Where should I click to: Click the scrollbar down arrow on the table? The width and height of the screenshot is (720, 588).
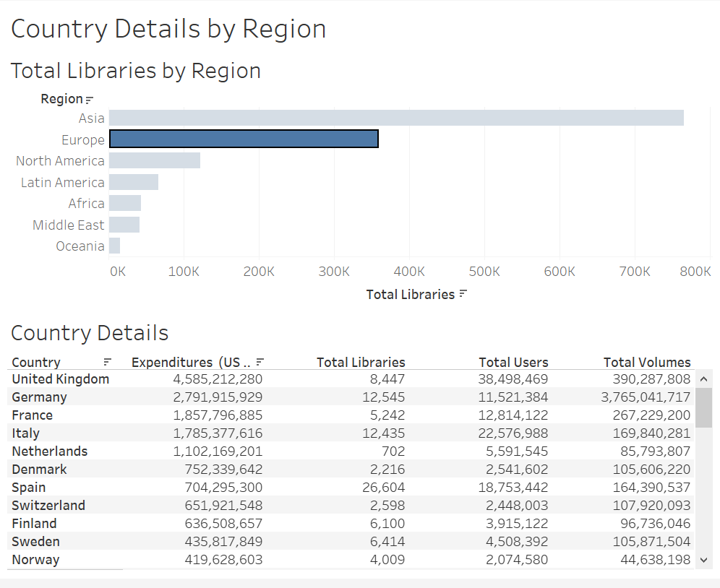[703, 559]
